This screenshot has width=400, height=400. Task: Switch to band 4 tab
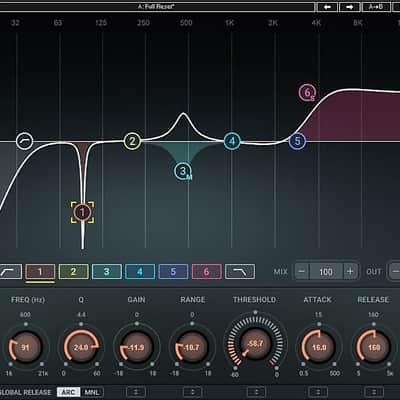click(140, 272)
